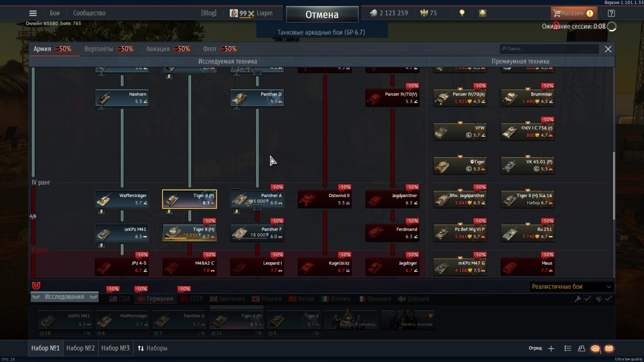Open the contacts icon in bottom bar
This screenshot has height=362, width=644.
tap(582, 348)
